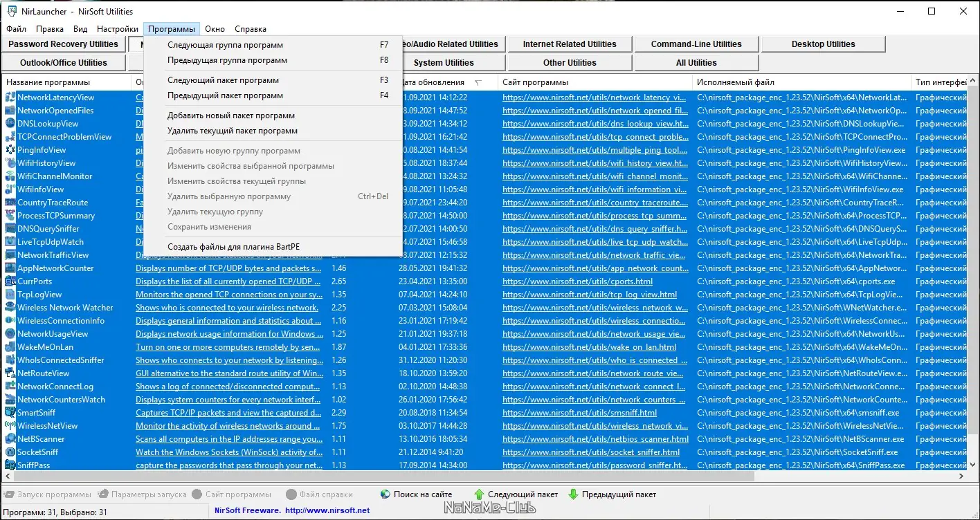Click the horizontal scrollbar left arrow
Image resolution: width=980 pixels, height=520 pixels.
[8, 476]
